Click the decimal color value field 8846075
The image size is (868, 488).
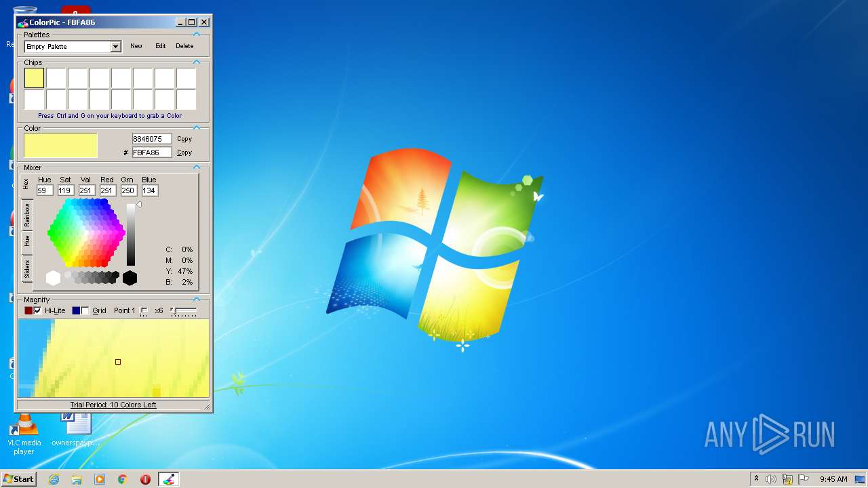coord(152,139)
